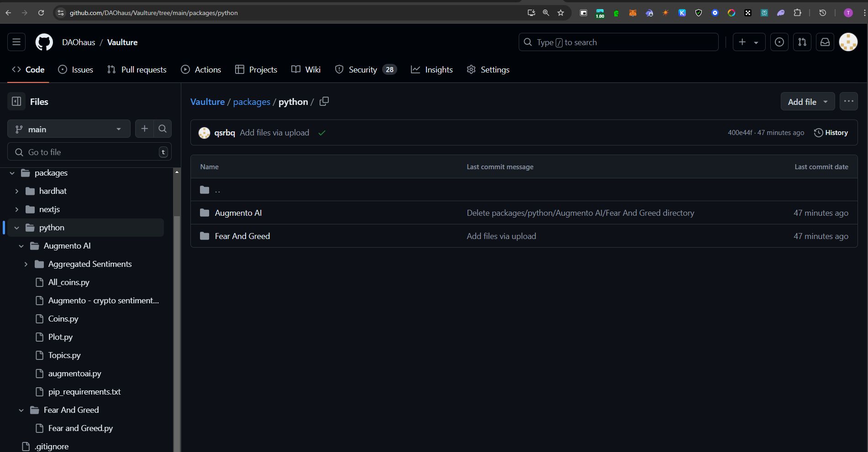Open pip_requirements.txt in the file tree
868x452 pixels.
tap(84, 392)
